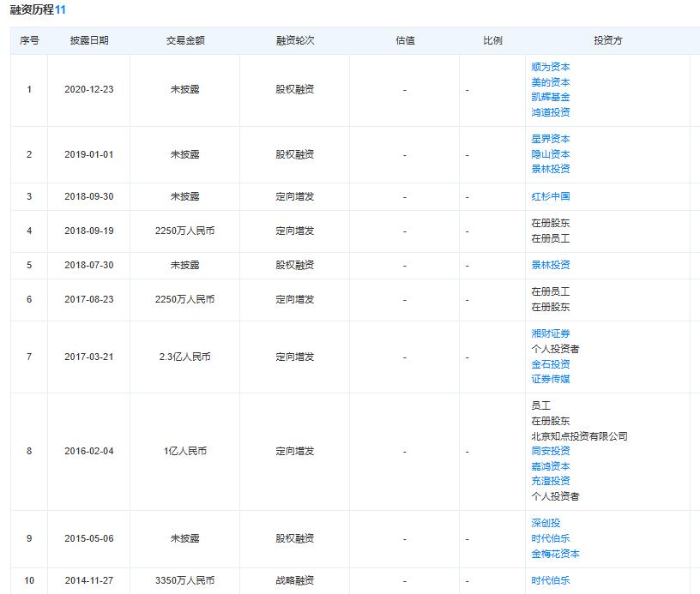Click 景林投资 in the 2019-01-01 row
Viewport: 700px width, 594px height.
point(551,169)
